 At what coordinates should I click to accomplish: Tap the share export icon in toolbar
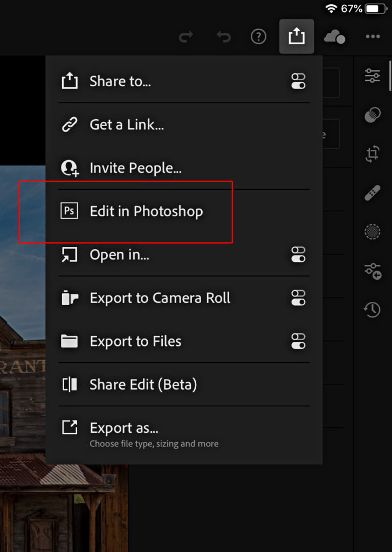click(297, 37)
